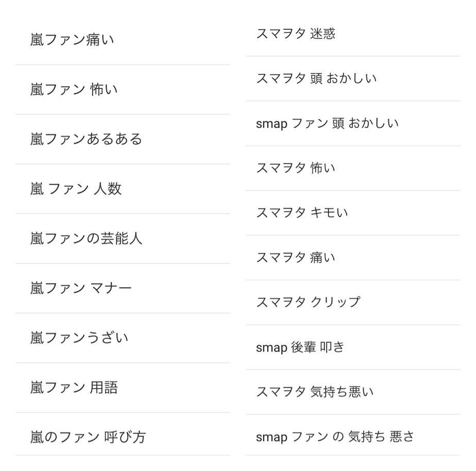This screenshot has width=476, height=471.
Task: Choose the 嵐ファン 怖い suggestion
Action: [123, 90]
